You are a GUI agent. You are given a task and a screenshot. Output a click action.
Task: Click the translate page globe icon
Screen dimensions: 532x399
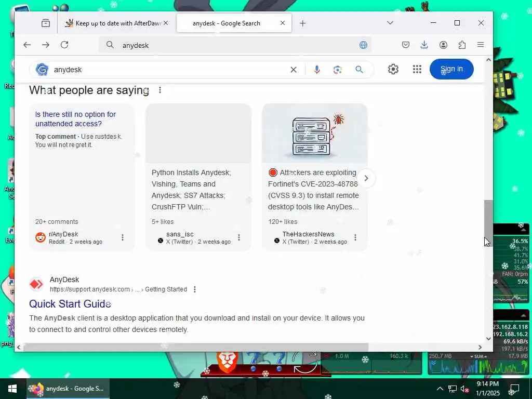point(363,45)
